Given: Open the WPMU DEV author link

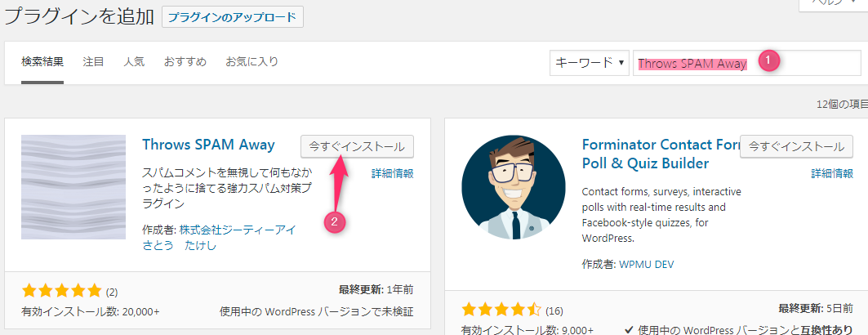Looking at the screenshot, I should click(x=647, y=264).
